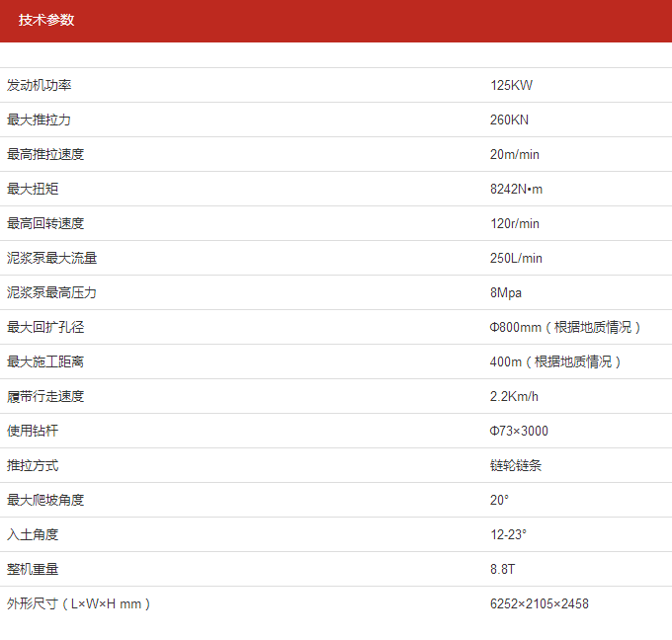
Task: Select the 250L/min flow value
Action: [x=517, y=258]
